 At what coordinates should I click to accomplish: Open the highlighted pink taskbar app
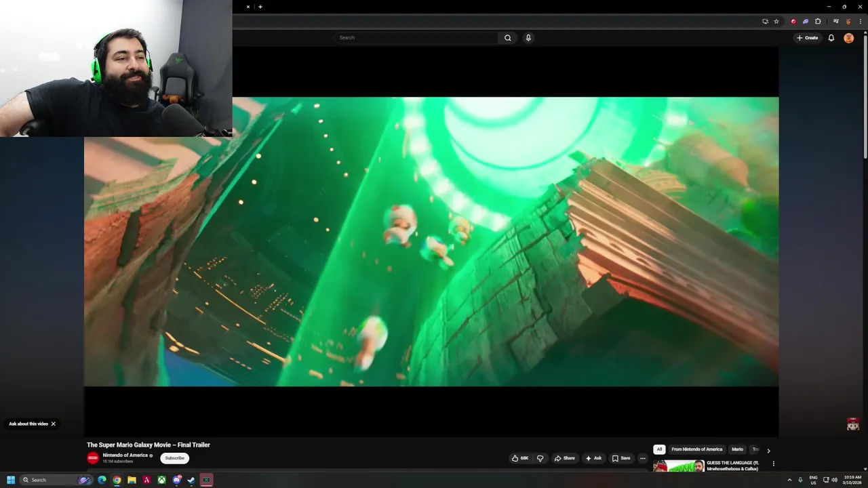pos(207,480)
